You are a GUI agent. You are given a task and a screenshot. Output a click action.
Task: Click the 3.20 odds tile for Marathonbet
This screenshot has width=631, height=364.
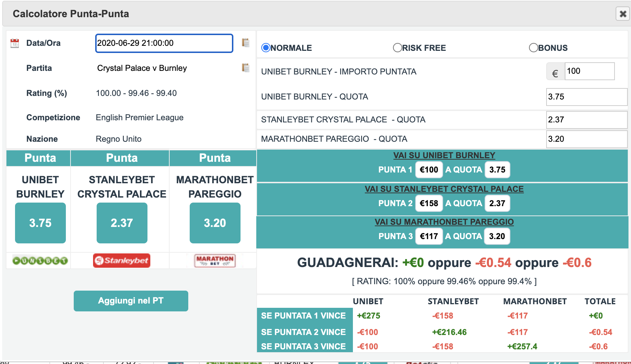pyautogui.click(x=215, y=223)
